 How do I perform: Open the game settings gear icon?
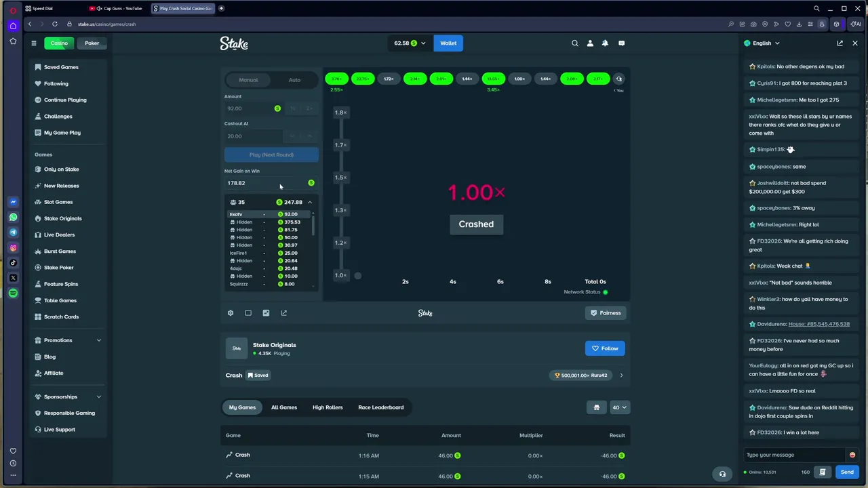coord(231,313)
